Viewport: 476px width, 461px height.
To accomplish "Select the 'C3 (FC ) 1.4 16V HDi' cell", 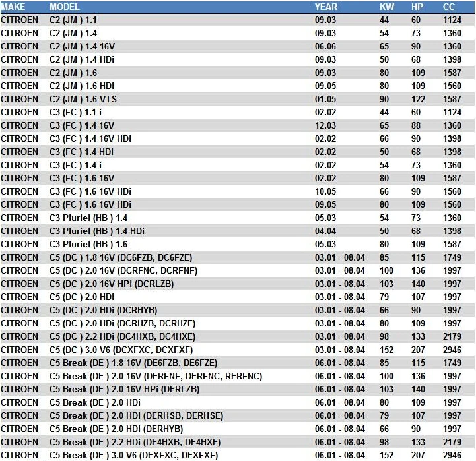I will pos(90,138).
